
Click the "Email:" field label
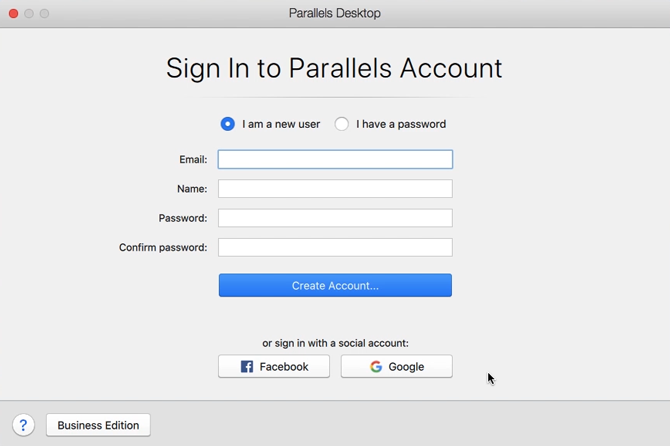pyautogui.click(x=193, y=159)
